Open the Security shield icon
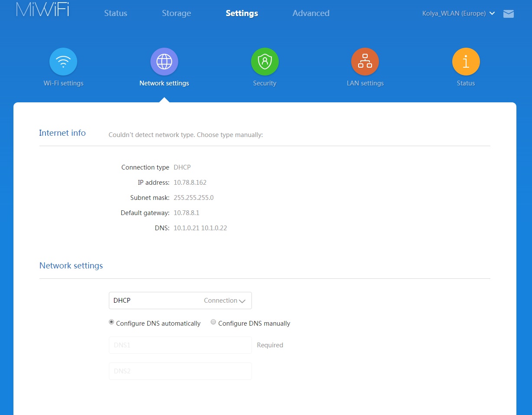This screenshot has width=532, height=415. 264,62
